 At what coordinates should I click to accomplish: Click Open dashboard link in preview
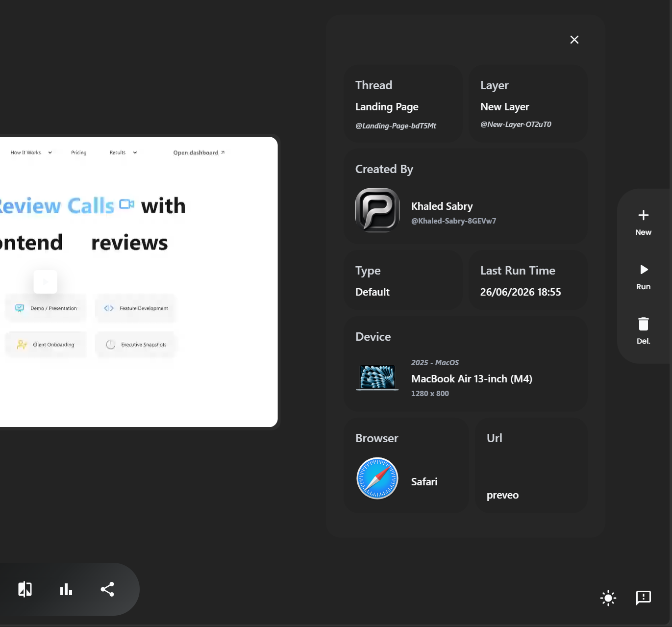[199, 152]
